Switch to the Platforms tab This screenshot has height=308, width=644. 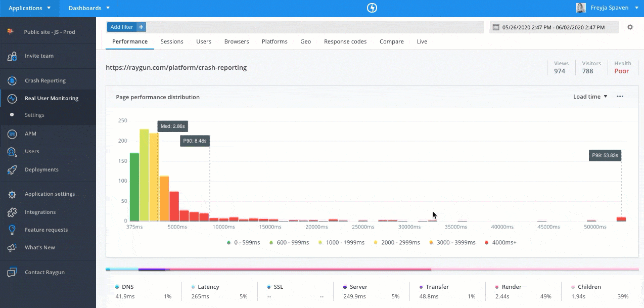pos(274,41)
